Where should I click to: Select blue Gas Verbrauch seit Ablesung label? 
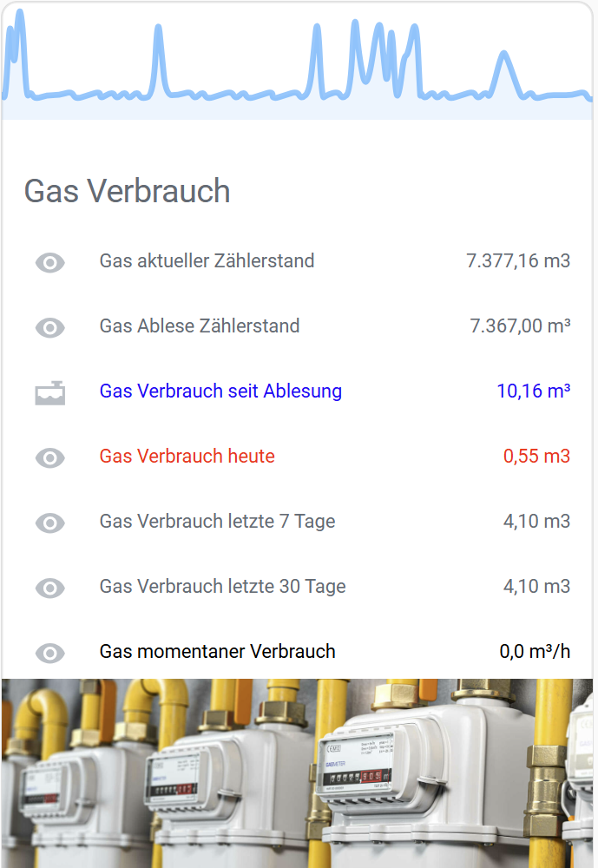click(220, 391)
